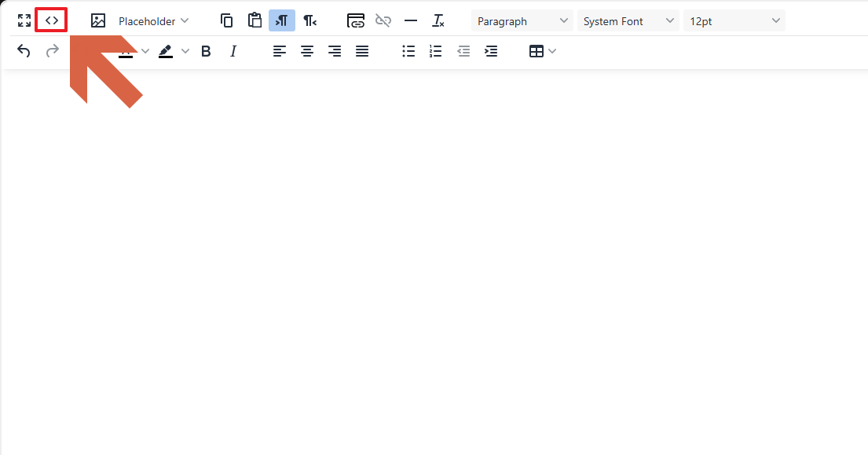Enter fullscreen editor mode
Image resolution: width=868 pixels, height=455 pixels.
tap(24, 21)
